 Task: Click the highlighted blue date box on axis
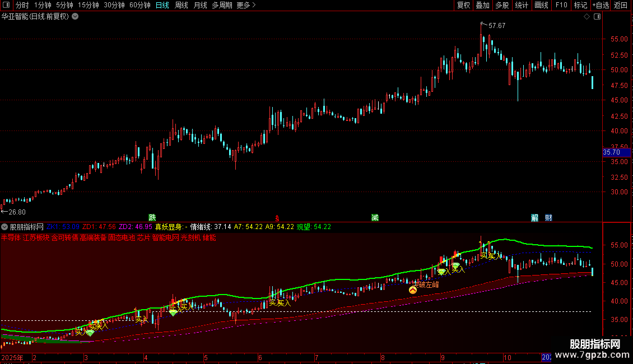[x=546, y=357]
